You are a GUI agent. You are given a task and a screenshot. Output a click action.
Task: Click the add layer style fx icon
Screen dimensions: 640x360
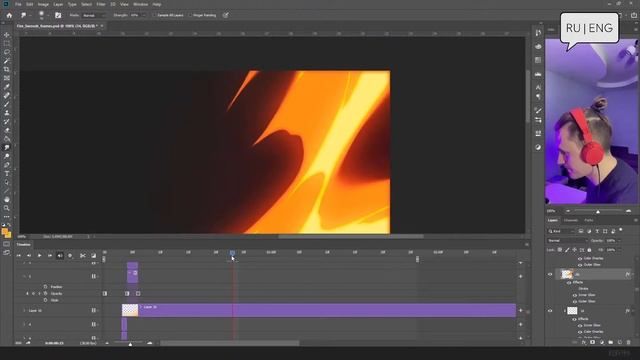click(x=584, y=342)
